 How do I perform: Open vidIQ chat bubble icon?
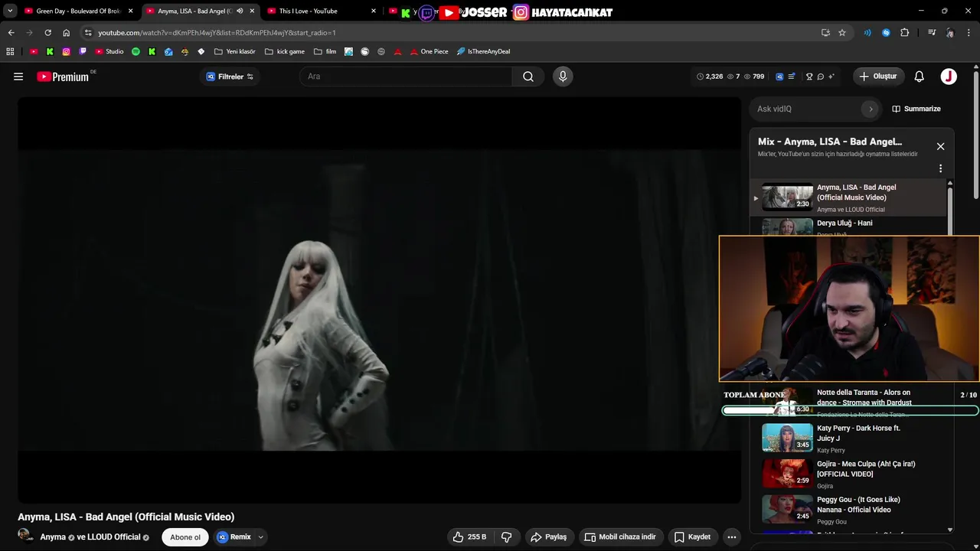(820, 77)
